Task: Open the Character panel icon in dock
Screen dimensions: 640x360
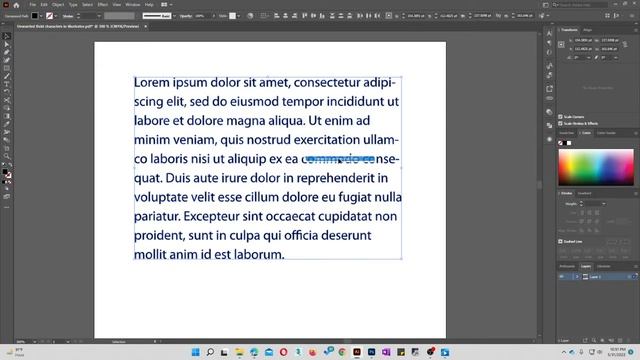Action: 549,33
